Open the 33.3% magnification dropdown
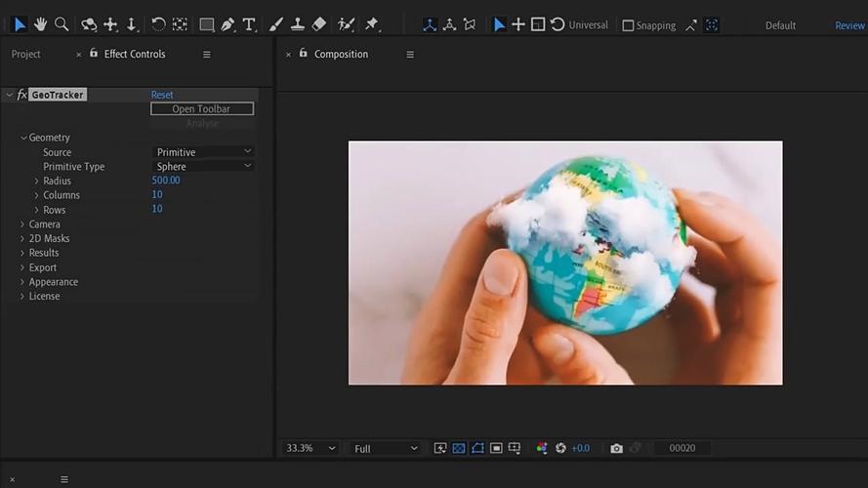 310,448
